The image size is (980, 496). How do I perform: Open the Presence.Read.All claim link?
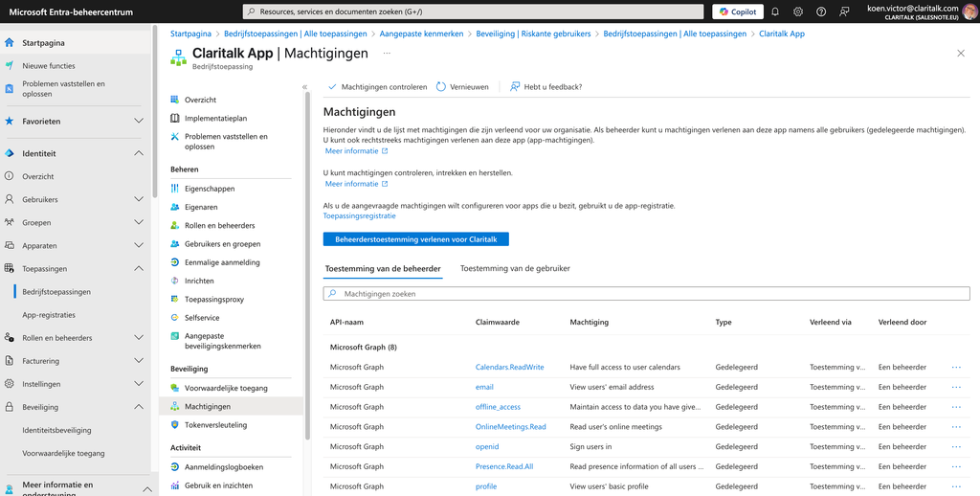pos(504,466)
